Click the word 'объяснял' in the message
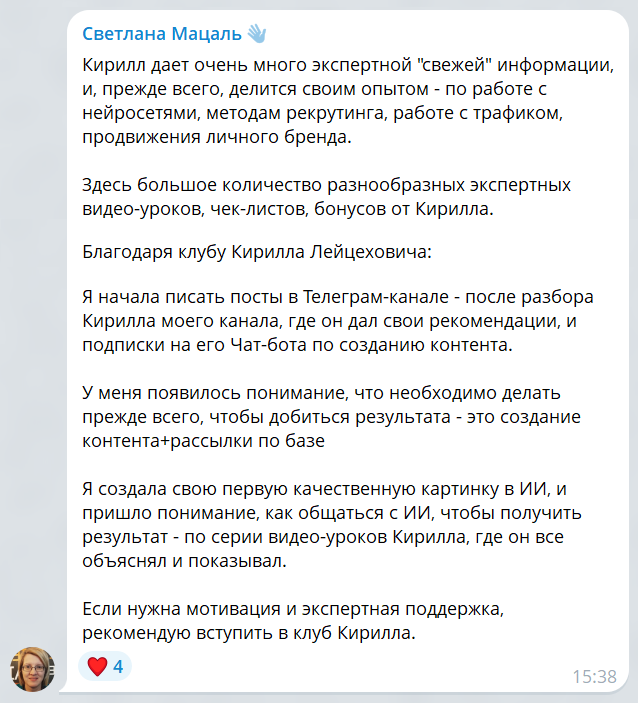This screenshot has height=703, width=638. point(124,561)
